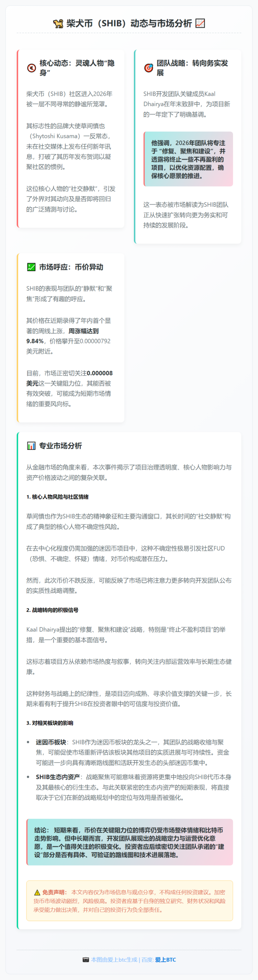Click the highlighted quote box starting 他强调，2026年
The image size is (258, 980).
click(x=188, y=159)
